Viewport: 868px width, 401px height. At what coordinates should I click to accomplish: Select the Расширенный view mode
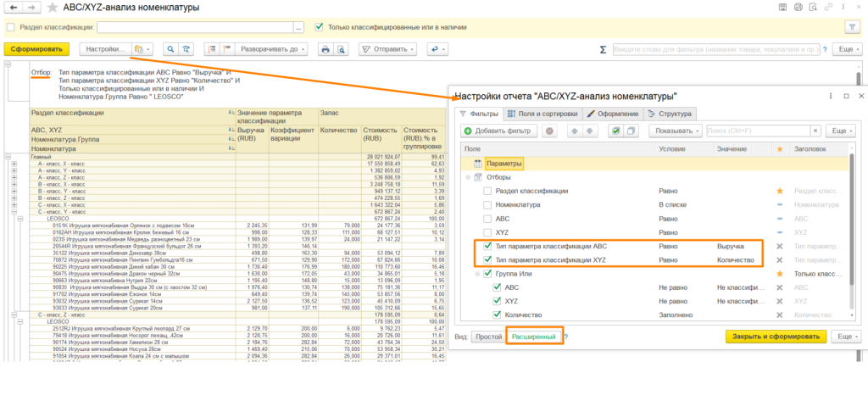click(534, 337)
